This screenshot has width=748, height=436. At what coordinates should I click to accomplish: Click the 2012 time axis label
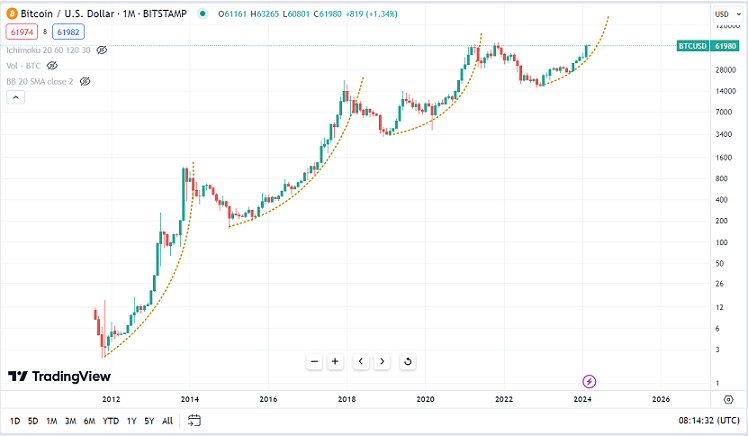point(111,399)
